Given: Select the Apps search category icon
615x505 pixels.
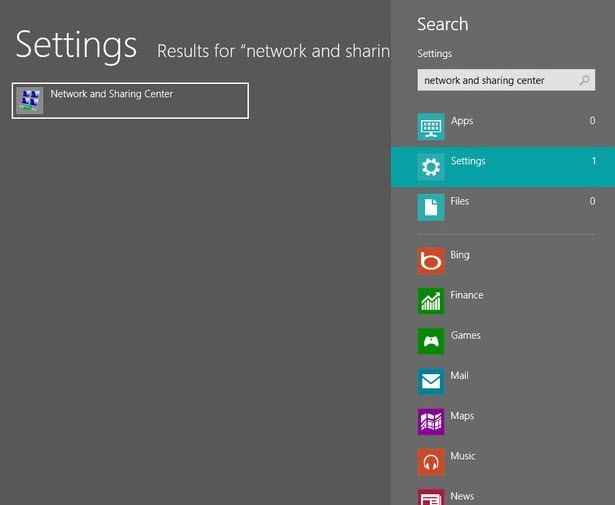Looking at the screenshot, I should (431, 127).
